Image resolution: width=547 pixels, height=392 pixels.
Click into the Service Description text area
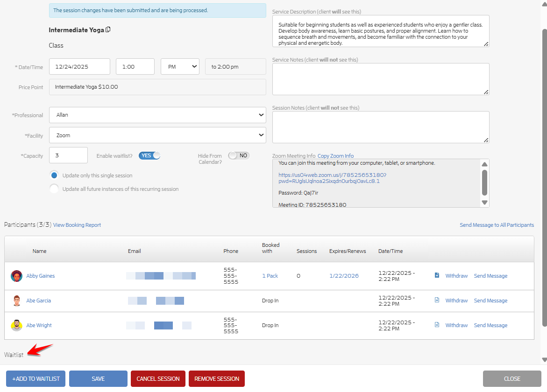(381, 31)
